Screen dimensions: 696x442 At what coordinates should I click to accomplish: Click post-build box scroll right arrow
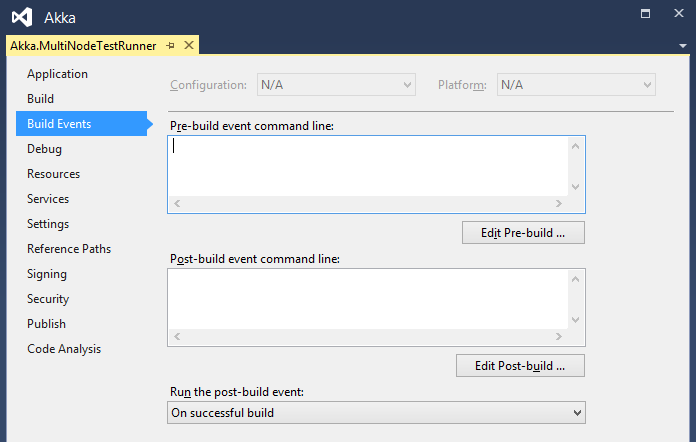[559, 336]
